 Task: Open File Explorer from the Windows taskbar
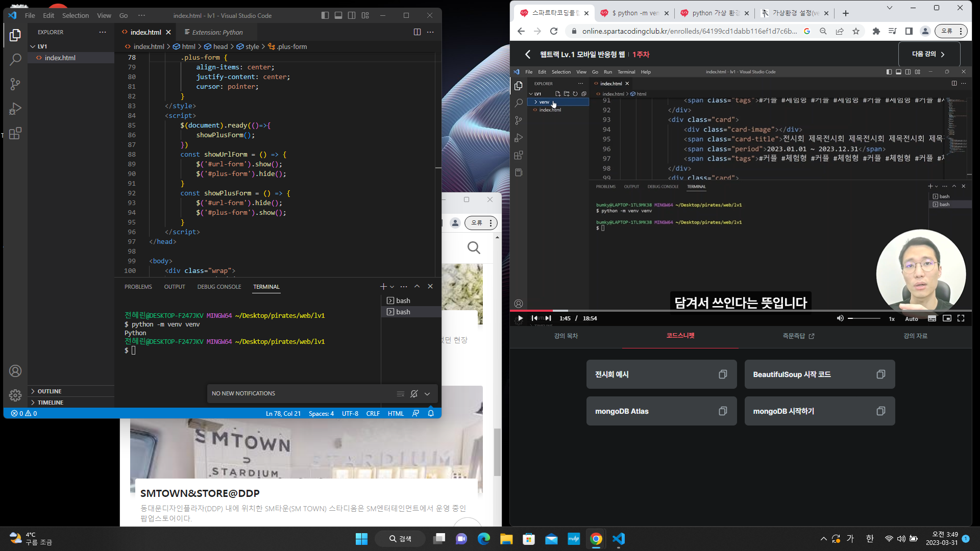click(x=506, y=539)
